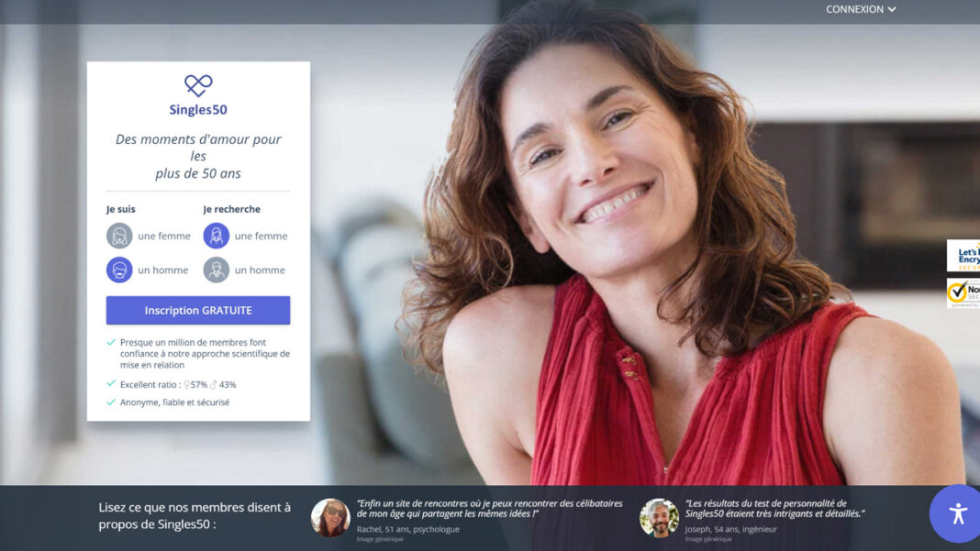Select 'une femme' under Je suis

[x=148, y=236]
